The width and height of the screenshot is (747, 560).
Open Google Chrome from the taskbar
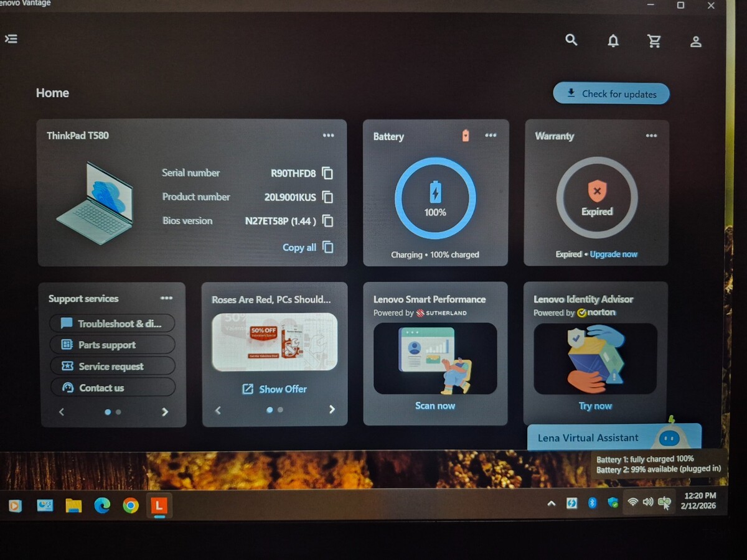pos(131,505)
